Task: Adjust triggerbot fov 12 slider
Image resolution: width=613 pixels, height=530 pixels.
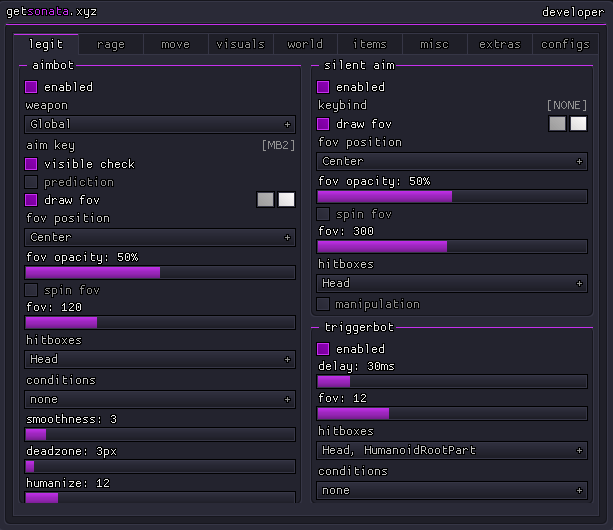Action: (452, 414)
